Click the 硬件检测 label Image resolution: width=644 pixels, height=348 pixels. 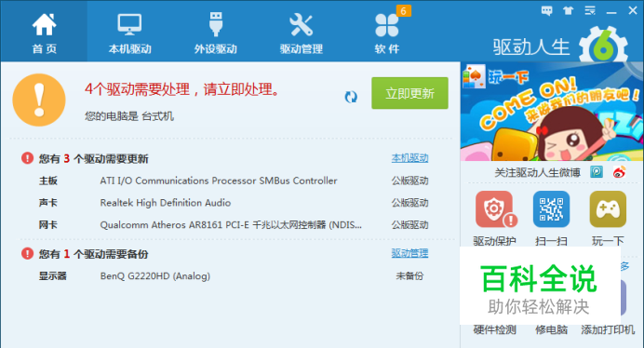point(494,329)
